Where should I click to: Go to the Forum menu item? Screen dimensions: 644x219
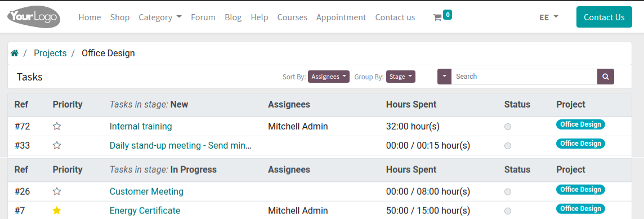203,17
